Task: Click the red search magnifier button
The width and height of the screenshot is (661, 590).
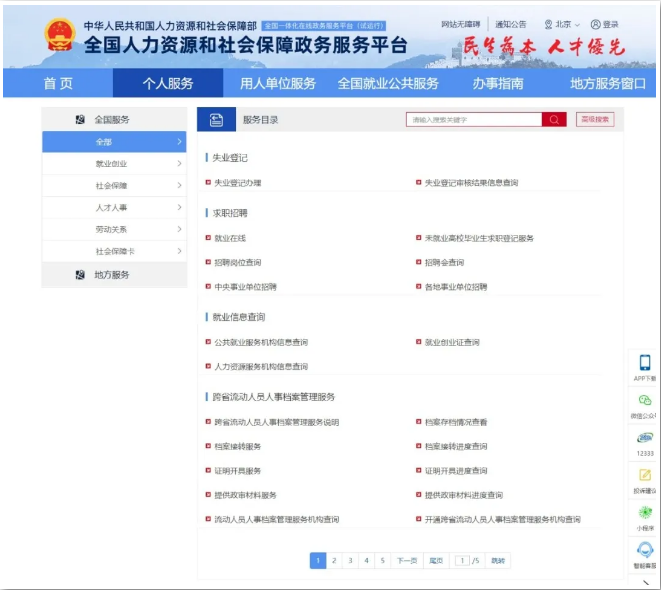Action: tap(554, 120)
